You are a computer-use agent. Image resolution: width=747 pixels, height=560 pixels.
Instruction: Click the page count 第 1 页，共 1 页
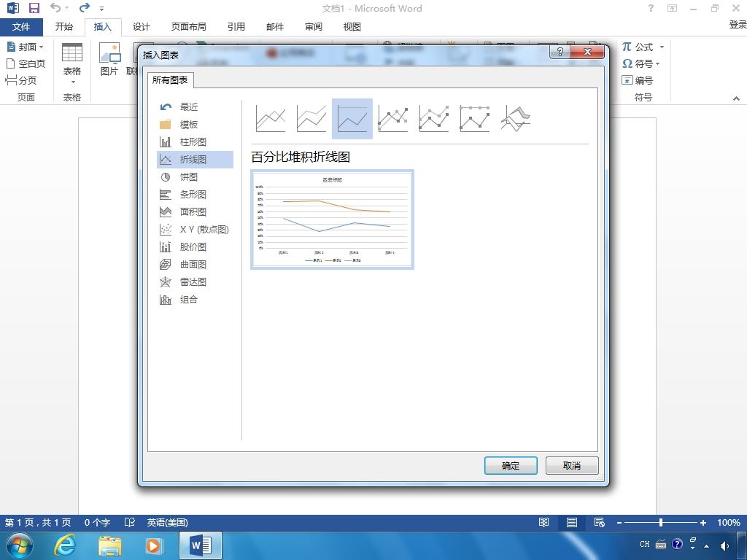pyautogui.click(x=38, y=522)
